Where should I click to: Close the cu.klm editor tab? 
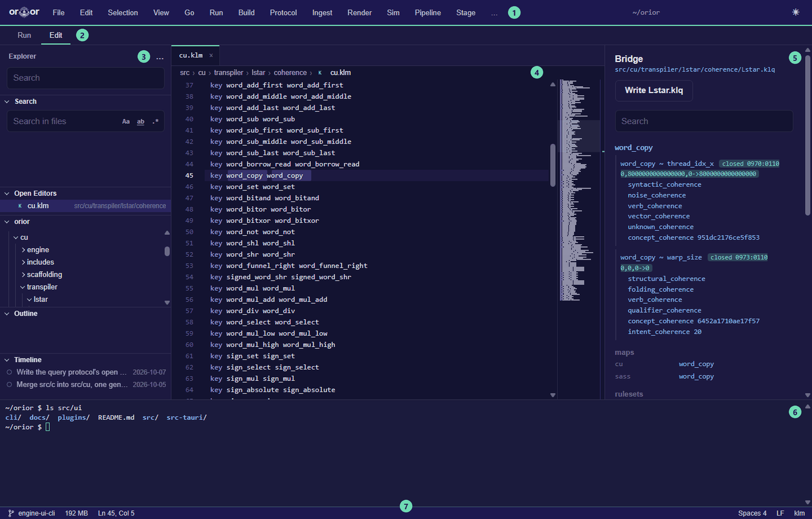click(x=211, y=55)
